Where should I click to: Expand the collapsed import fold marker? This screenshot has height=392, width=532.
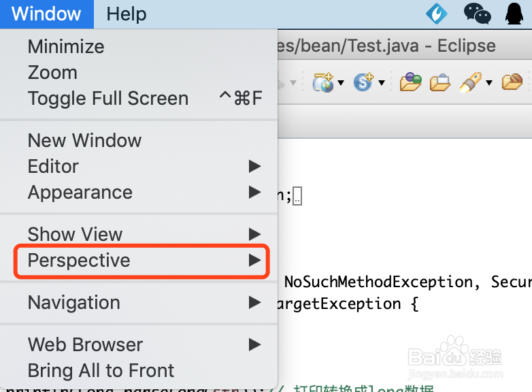click(x=297, y=196)
